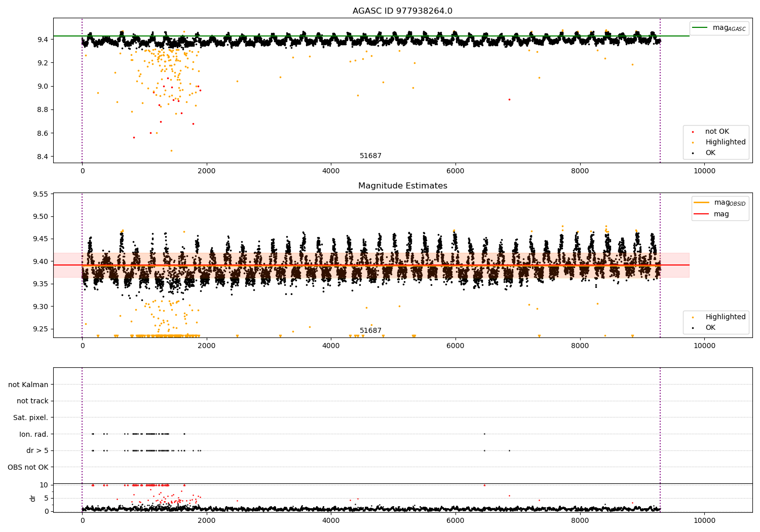Click the 5 tick on dr axis
This screenshot has width=760, height=532.
46,498
